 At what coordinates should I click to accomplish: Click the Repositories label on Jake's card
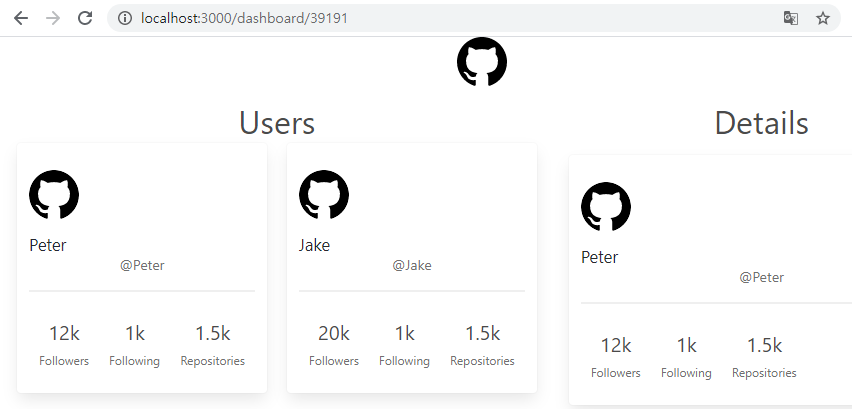pyautogui.click(x=483, y=361)
